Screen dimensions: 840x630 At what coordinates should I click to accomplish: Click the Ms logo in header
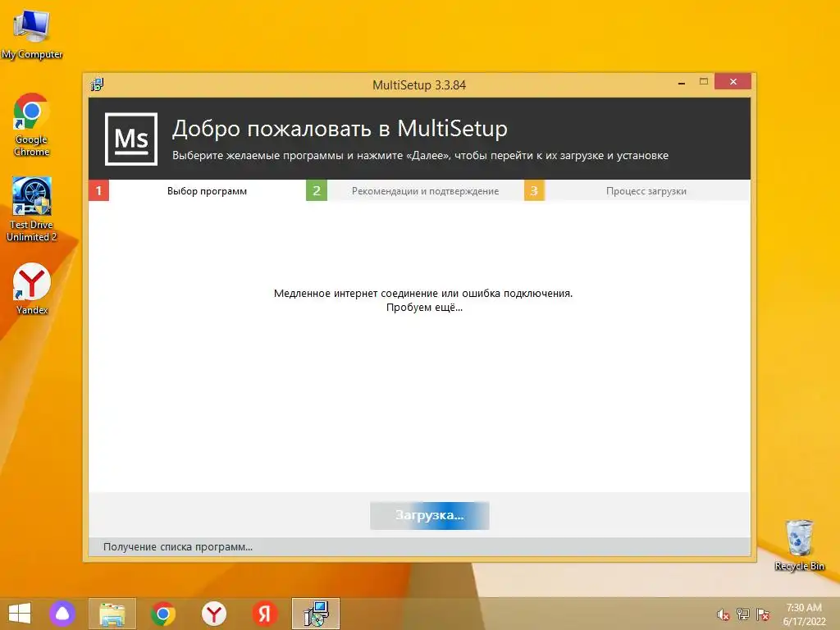click(131, 139)
